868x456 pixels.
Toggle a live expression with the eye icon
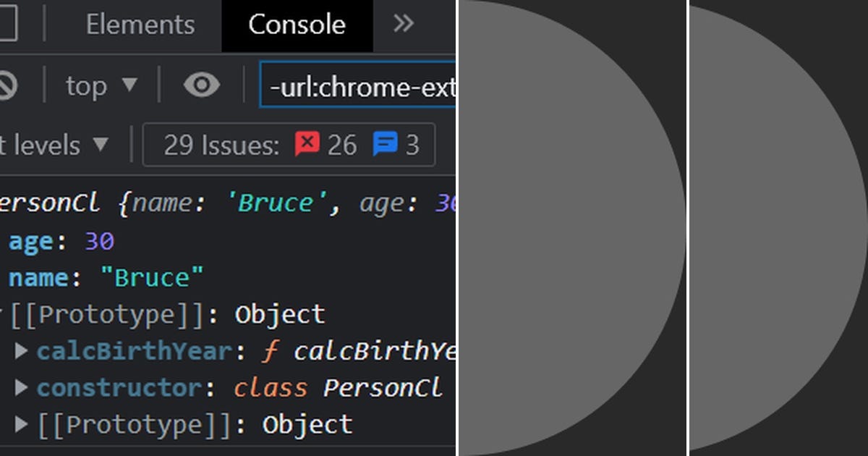coord(201,85)
